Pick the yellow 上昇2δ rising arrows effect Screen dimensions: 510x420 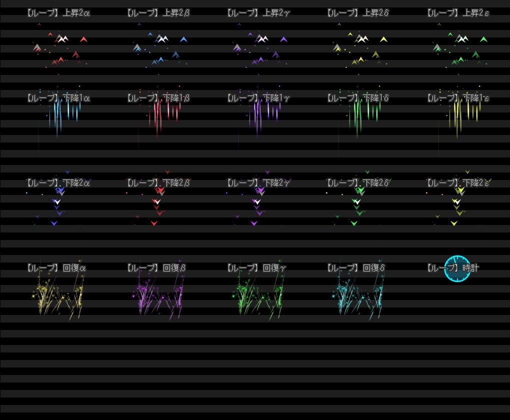pyautogui.click(x=360, y=47)
